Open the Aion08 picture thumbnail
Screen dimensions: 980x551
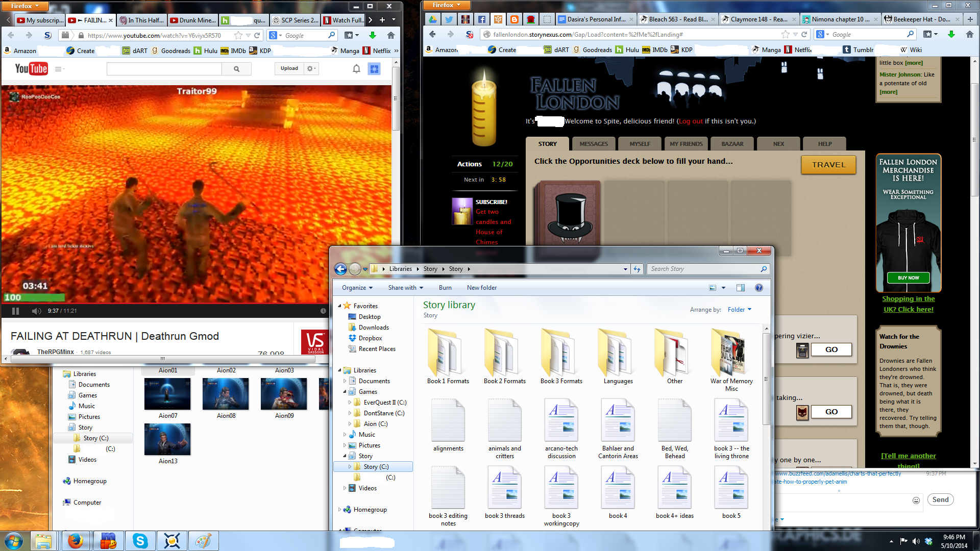pos(226,394)
